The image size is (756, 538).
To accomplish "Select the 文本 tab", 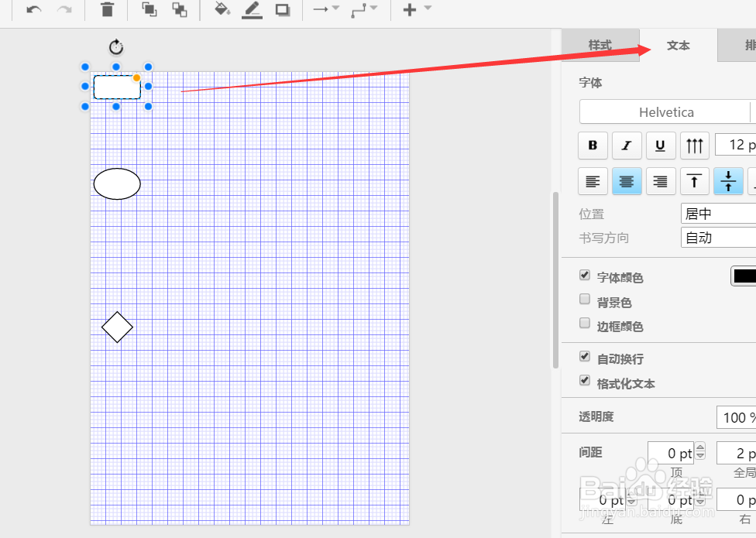I will (678, 45).
